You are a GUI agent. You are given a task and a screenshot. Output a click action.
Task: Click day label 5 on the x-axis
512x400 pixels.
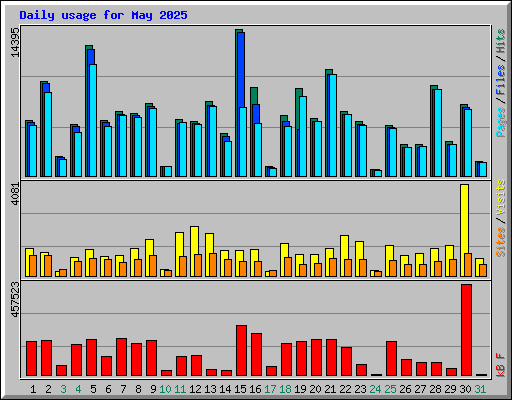(x=93, y=389)
